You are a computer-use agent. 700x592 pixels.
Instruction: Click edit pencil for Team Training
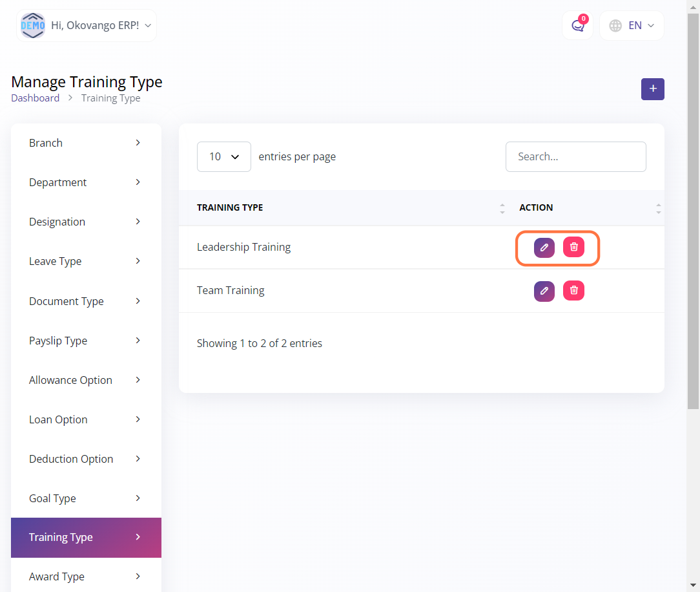click(x=544, y=291)
